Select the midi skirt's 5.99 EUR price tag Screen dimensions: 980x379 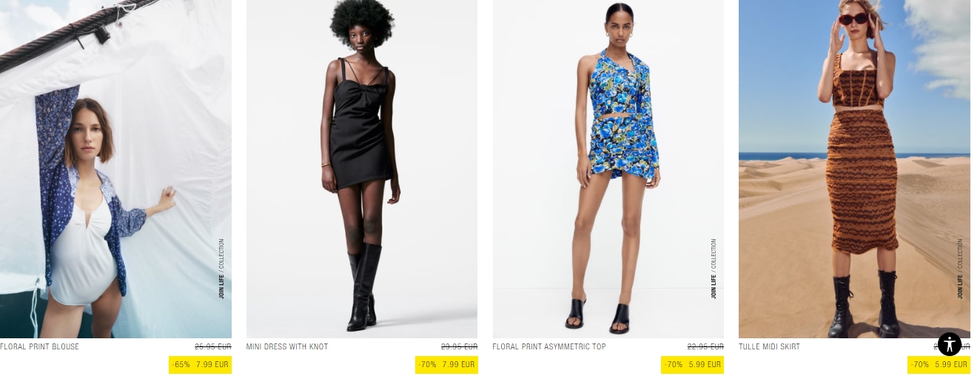(x=939, y=364)
